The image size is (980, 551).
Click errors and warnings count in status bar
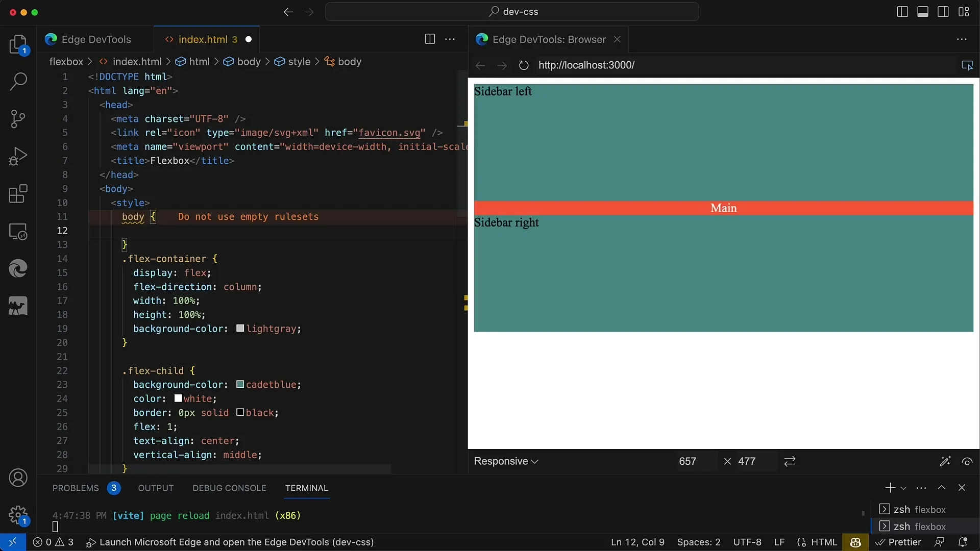click(x=53, y=542)
